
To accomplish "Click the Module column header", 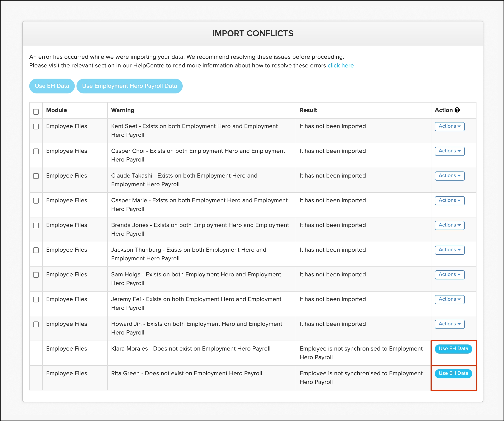I will tap(57, 110).
